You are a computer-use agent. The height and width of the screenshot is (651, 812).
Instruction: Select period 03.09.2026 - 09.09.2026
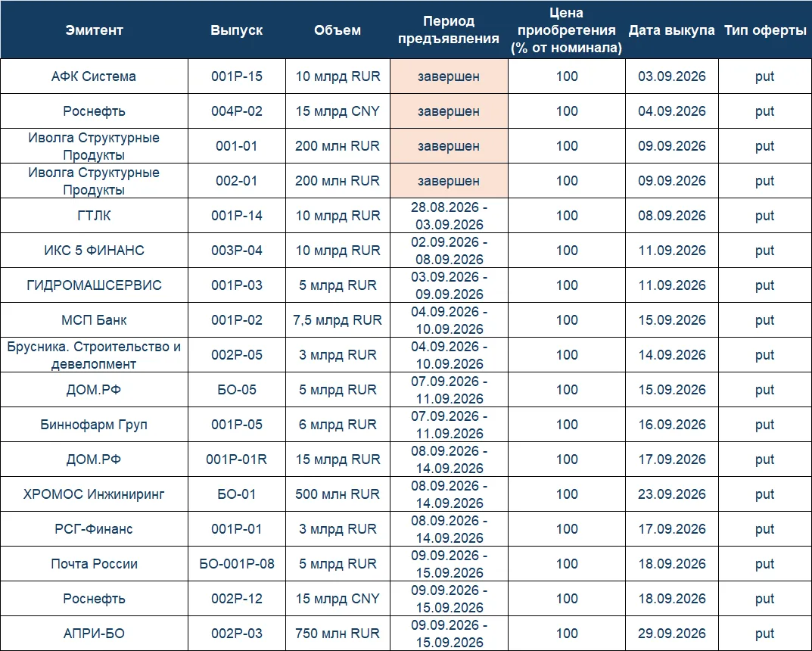449,285
